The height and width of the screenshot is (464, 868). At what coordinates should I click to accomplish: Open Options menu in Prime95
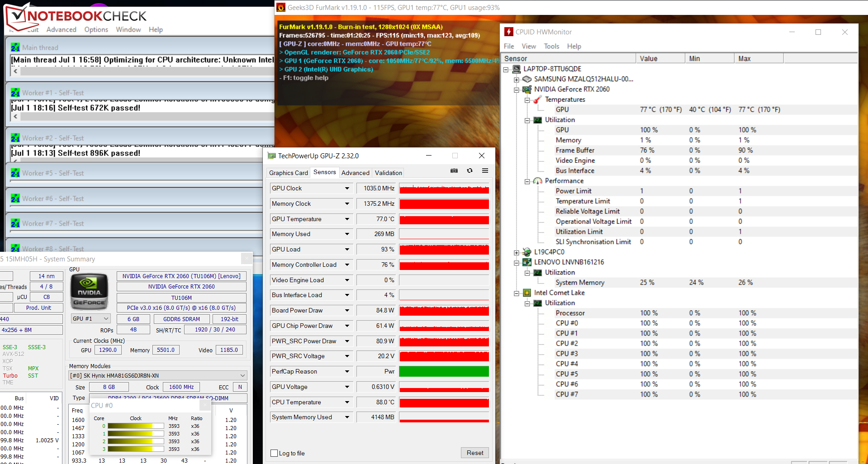(x=96, y=29)
